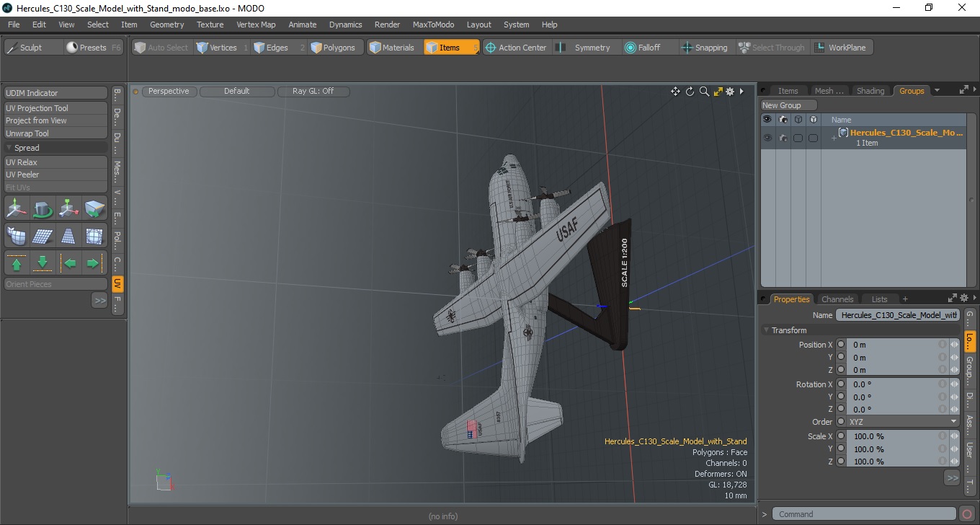Open the Action Center options
980x525 pixels.
517,48
